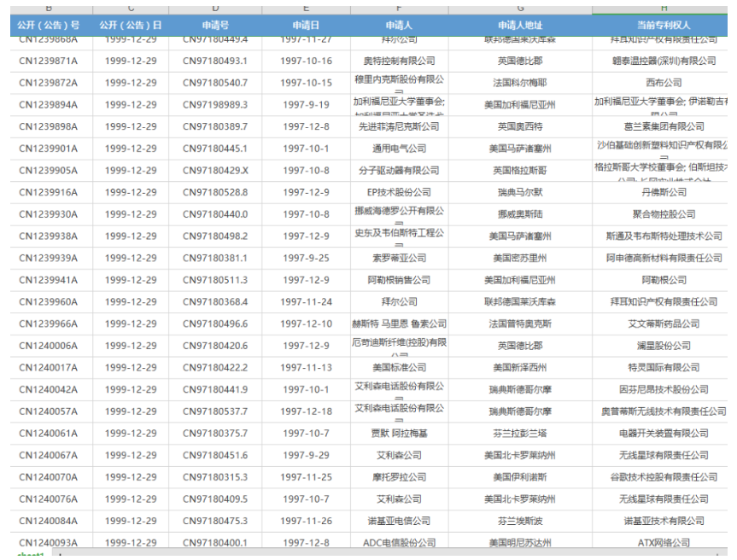Click application number CN97180493.1
Viewport: 737px width, 560px height.
tap(215, 61)
